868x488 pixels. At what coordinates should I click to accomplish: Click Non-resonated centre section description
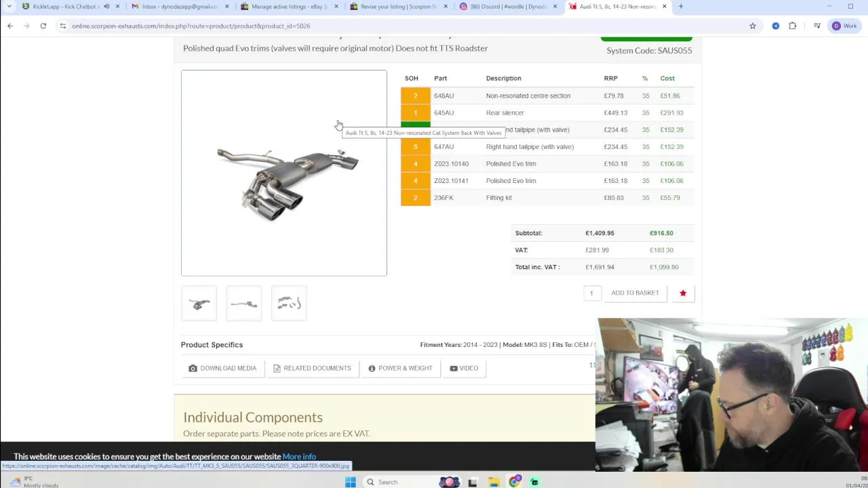click(x=528, y=96)
